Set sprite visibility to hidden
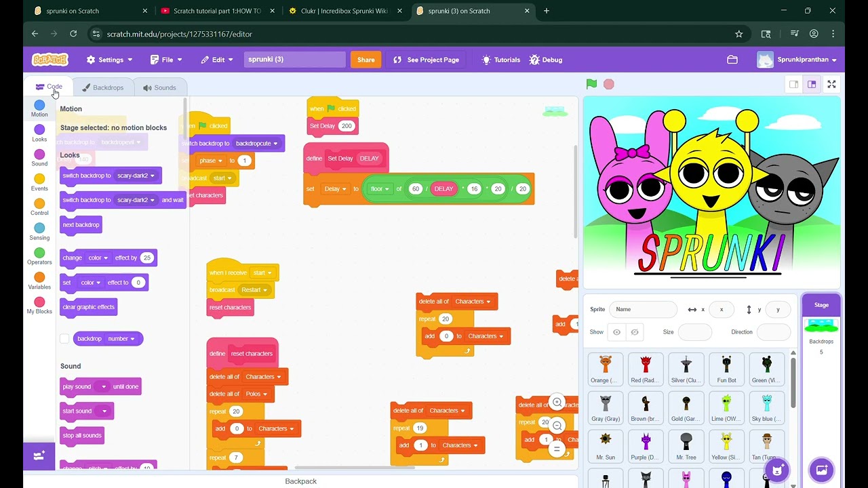868x488 pixels. tap(635, 332)
